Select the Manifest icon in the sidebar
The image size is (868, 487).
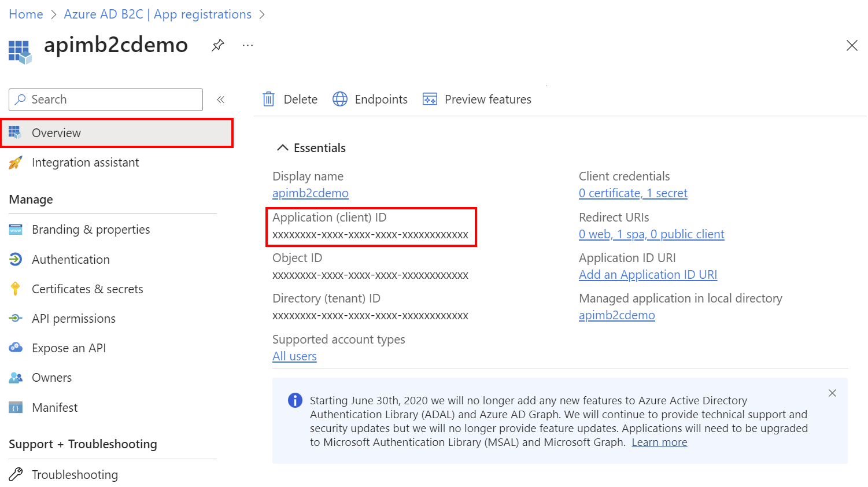pos(15,407)
